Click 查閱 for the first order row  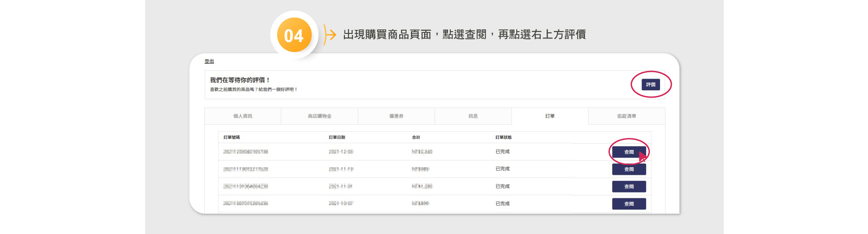[x=629, y=152]
